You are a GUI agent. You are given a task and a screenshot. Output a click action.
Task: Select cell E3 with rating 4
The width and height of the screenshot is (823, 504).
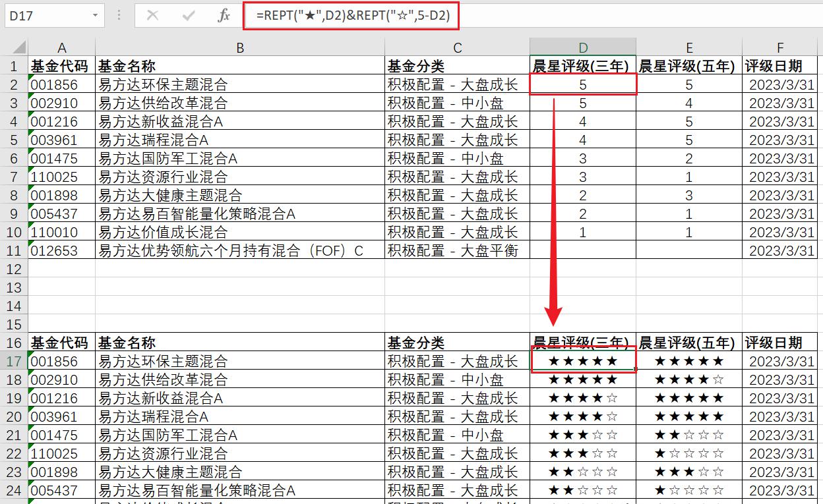tap(689, 103)
